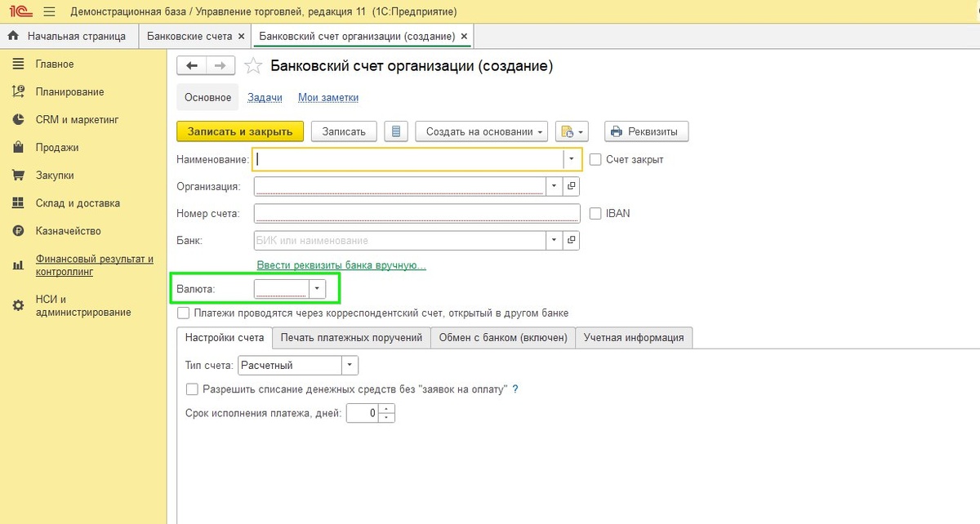Click the Срок исполнения платежа value field

coord(363,414)
